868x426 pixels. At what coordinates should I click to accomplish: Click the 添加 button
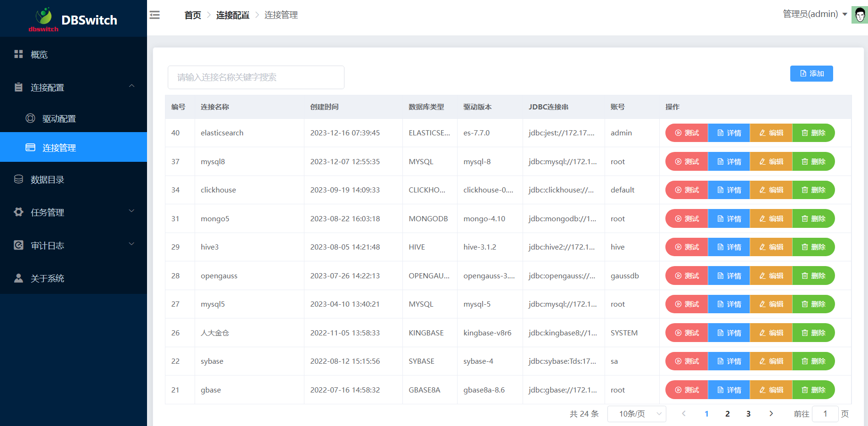pos(811,74)
